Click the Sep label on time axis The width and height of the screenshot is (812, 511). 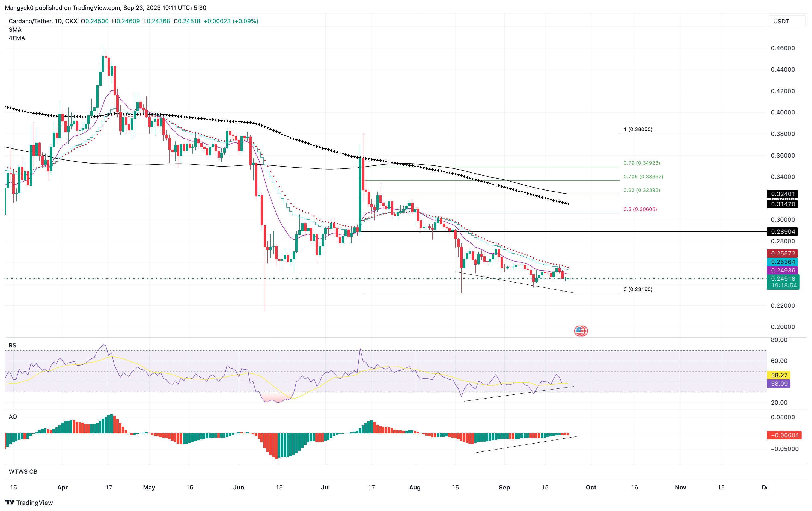pyautogui.click(x=504, y=488)
